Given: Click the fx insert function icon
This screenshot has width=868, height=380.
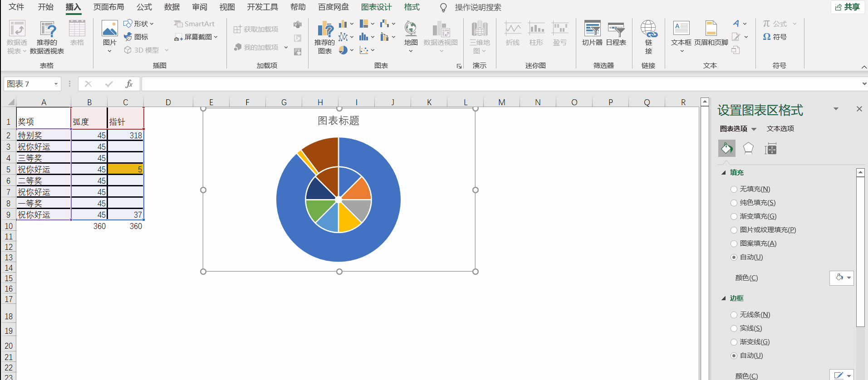Looking at the screenshot, I should 129,84.
